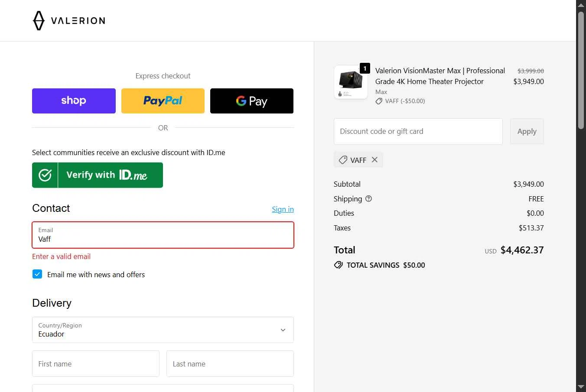Uncheck Email me with news and offers

(x=37, y=274)
